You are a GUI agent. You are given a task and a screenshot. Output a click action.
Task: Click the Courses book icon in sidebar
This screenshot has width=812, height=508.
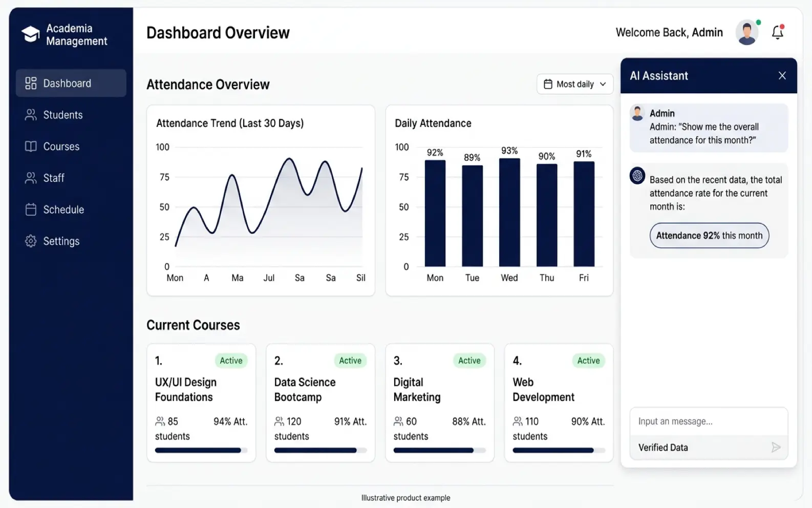click(x=31, y=146)
